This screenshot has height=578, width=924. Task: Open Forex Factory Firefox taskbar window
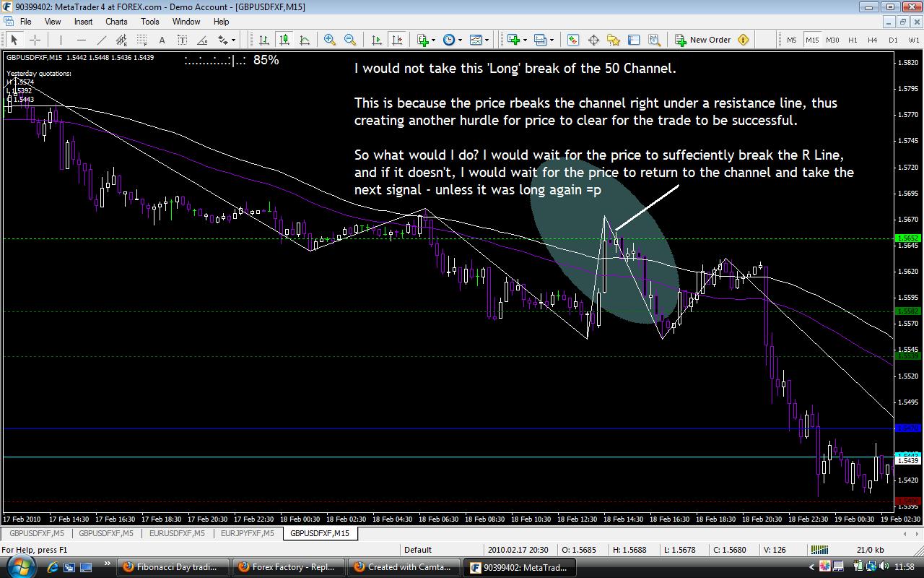coord(288,567)
